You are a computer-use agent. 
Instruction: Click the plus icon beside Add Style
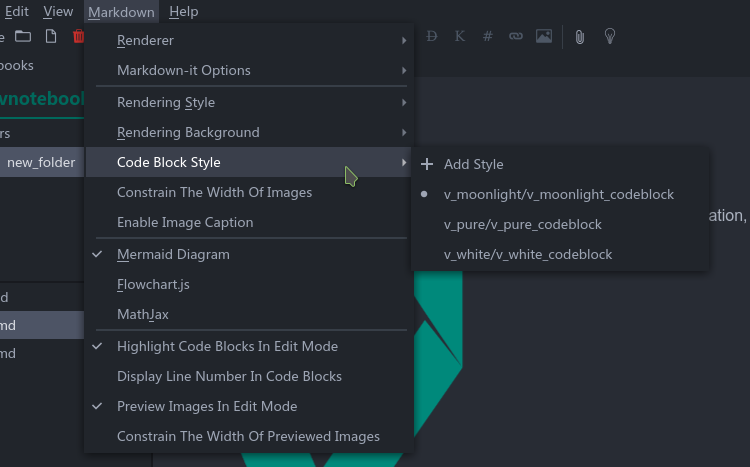pos(427,164)
